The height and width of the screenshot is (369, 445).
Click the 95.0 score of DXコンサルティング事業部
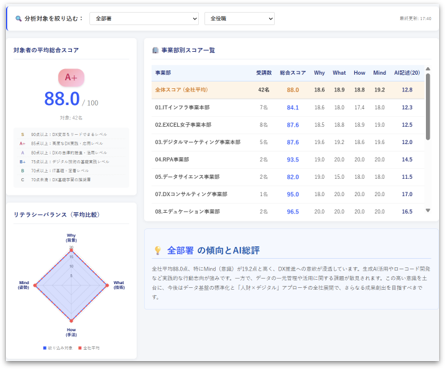click(293, 194)
